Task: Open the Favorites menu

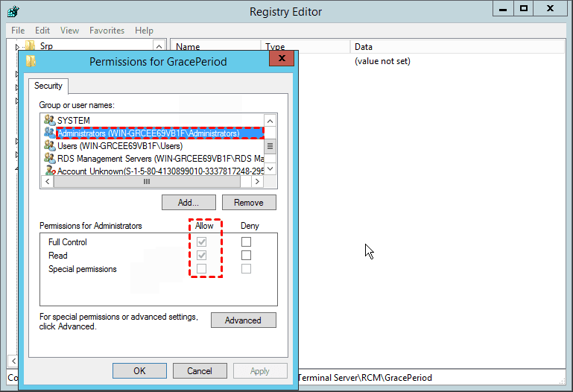Action: coord(107,31)
